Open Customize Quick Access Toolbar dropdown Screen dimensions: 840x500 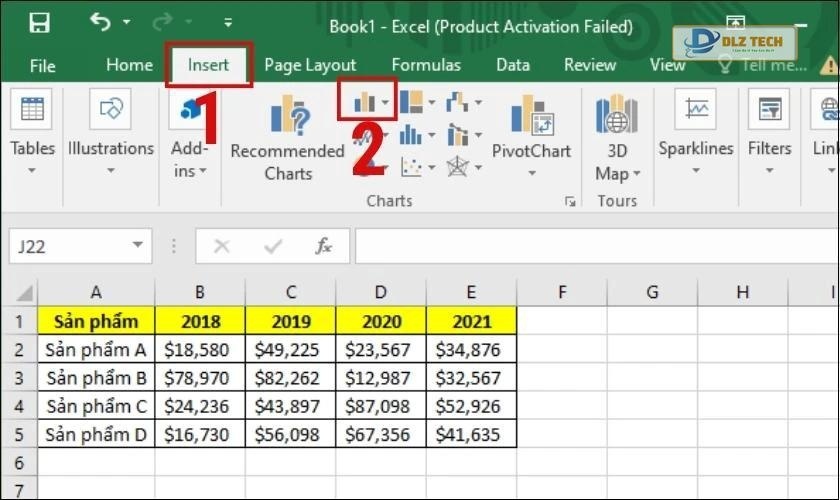(x=228, y=22)
